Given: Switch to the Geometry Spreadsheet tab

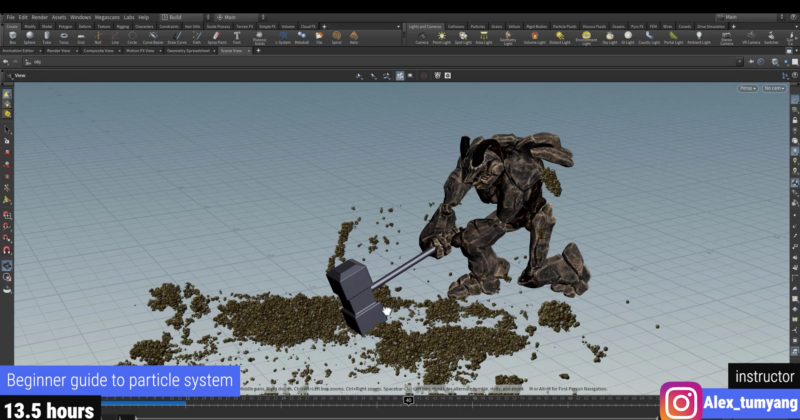Looking at the screenshot, I should click(x=189, y=50).
